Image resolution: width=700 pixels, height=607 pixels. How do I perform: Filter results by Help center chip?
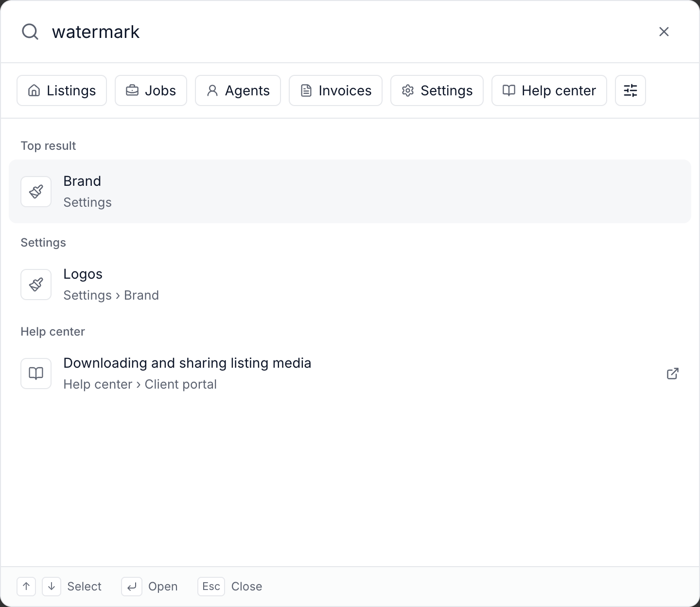coord(549,90)
